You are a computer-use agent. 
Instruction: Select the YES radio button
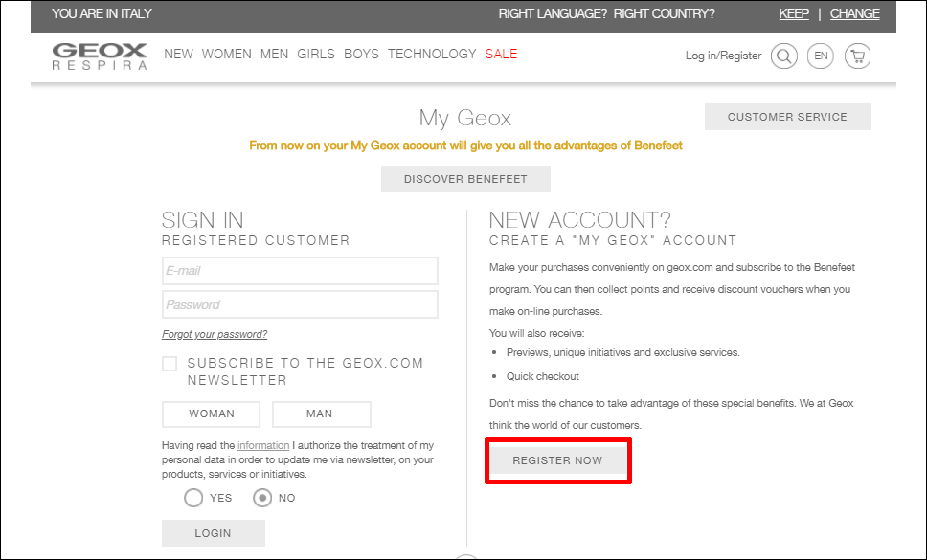(x=193, y=498)
